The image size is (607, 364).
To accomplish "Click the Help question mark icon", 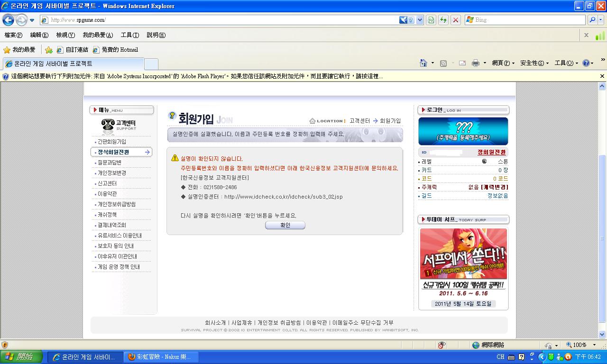I will [586, 63].
